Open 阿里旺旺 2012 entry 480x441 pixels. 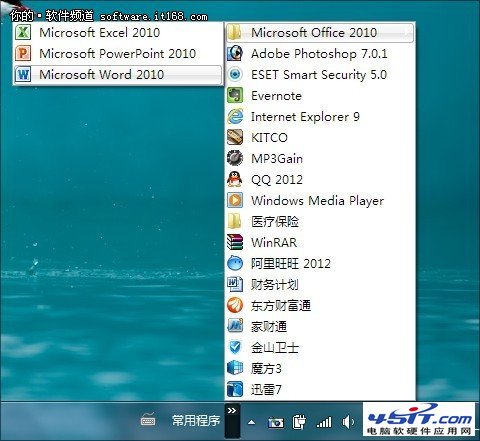[320, 263]
